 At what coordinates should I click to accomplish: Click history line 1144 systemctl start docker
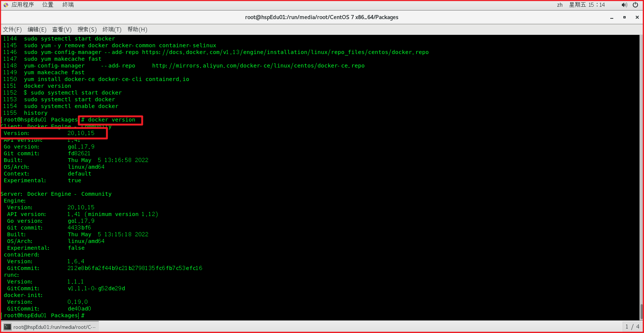pos(59,39)
